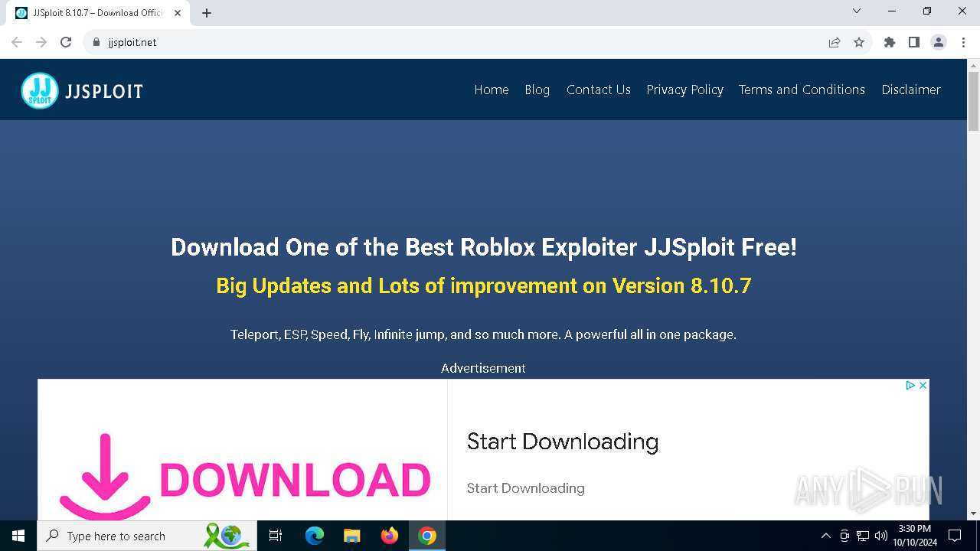The width and height of the screenshot is (980, 551).
Task: Open Chrome's three-dot menu
Action: tap(963, 42)
